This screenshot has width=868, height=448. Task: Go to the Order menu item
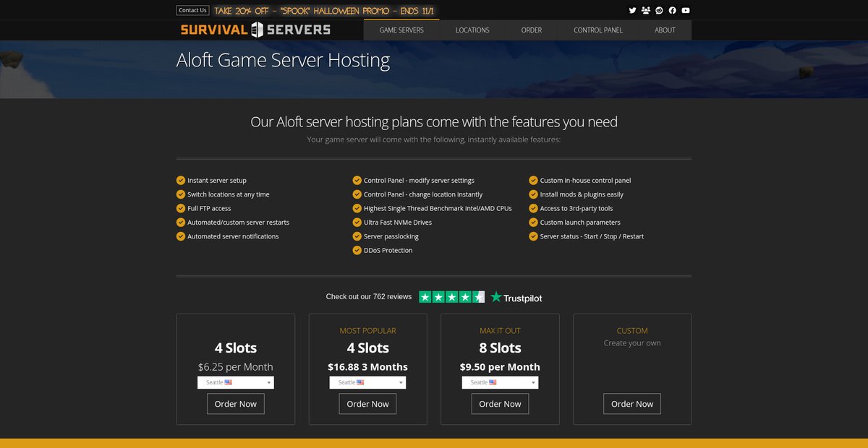[532, 30]
